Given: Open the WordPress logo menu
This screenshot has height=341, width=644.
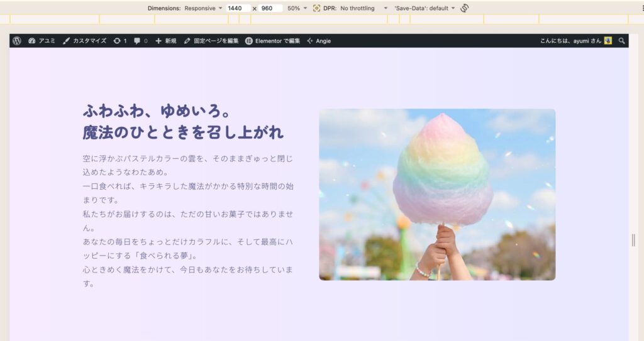Looking at the screenshot, I should pyautogui.click(x=16, y=41).
